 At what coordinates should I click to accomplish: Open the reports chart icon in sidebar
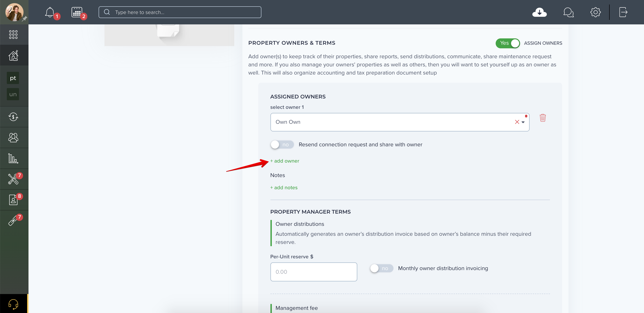(13, 158)
